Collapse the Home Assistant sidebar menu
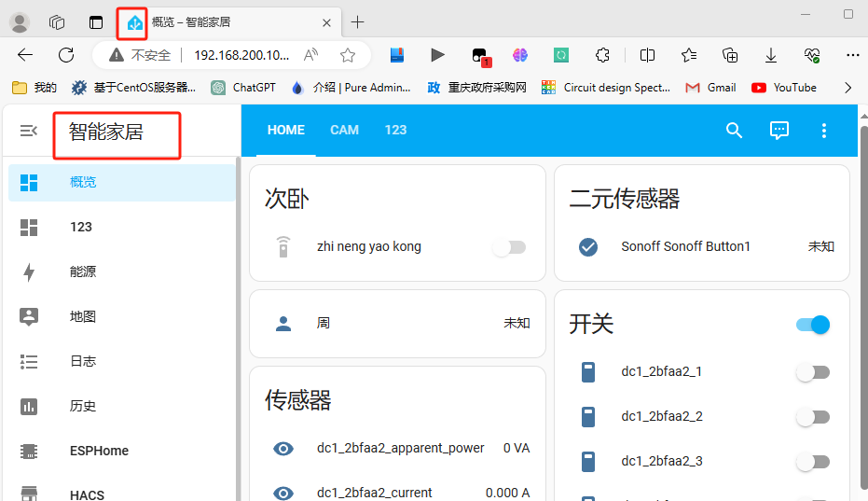868x501 pixels. pos(29,132)
